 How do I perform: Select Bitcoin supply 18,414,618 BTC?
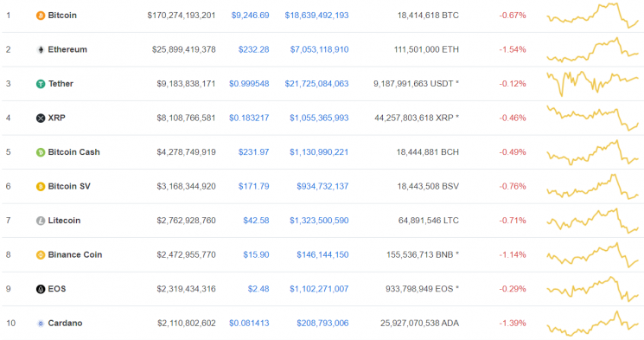coord(428,16)
